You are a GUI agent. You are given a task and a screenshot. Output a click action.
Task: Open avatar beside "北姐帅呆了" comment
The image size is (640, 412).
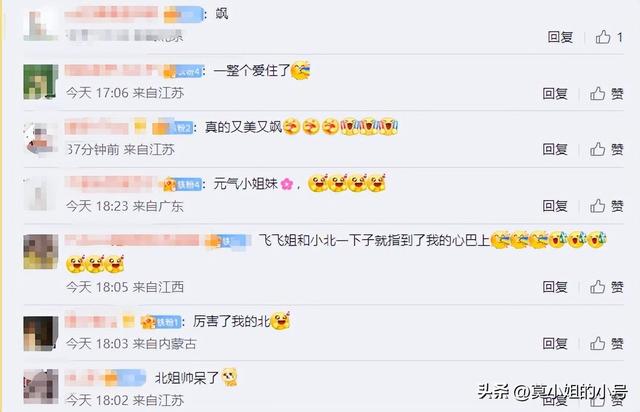pos(40,386)
